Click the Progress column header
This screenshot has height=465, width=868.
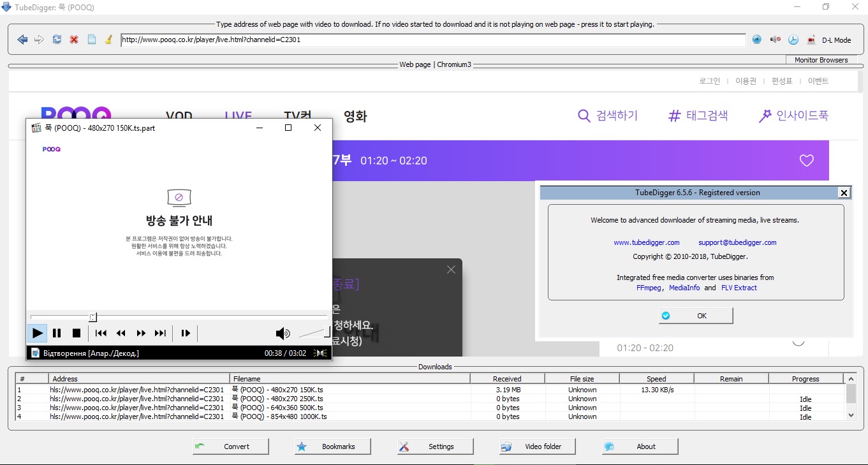(x=805, y=379)
